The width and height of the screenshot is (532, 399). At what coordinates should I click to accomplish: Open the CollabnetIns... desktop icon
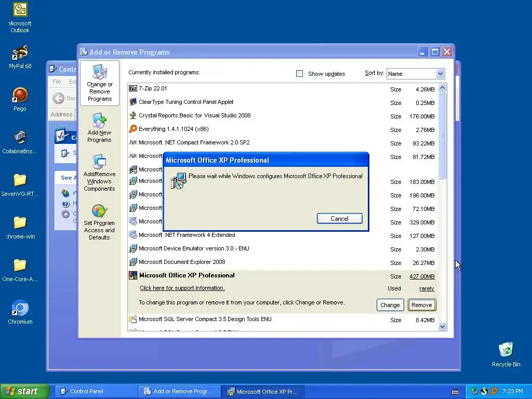click(20, 142)
